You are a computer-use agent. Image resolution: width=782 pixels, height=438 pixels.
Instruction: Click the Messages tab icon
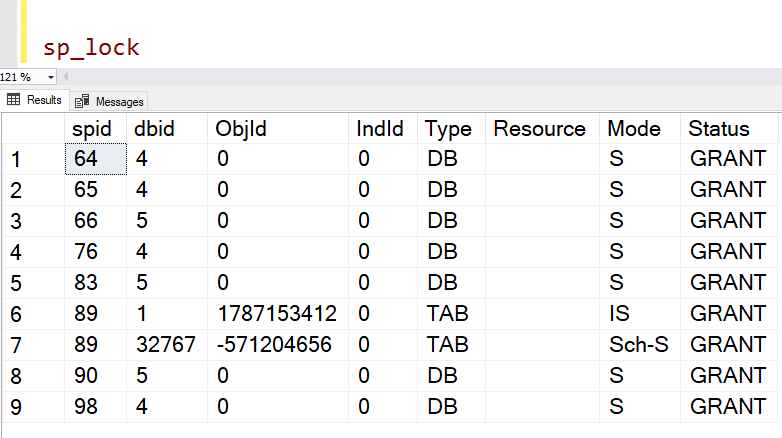click(x=81, y=101)
